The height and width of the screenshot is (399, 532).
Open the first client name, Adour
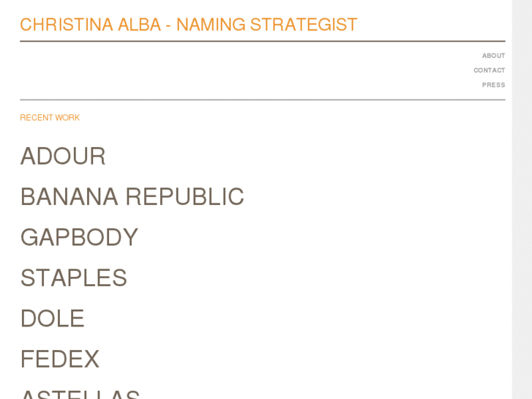tap(63, 156)
